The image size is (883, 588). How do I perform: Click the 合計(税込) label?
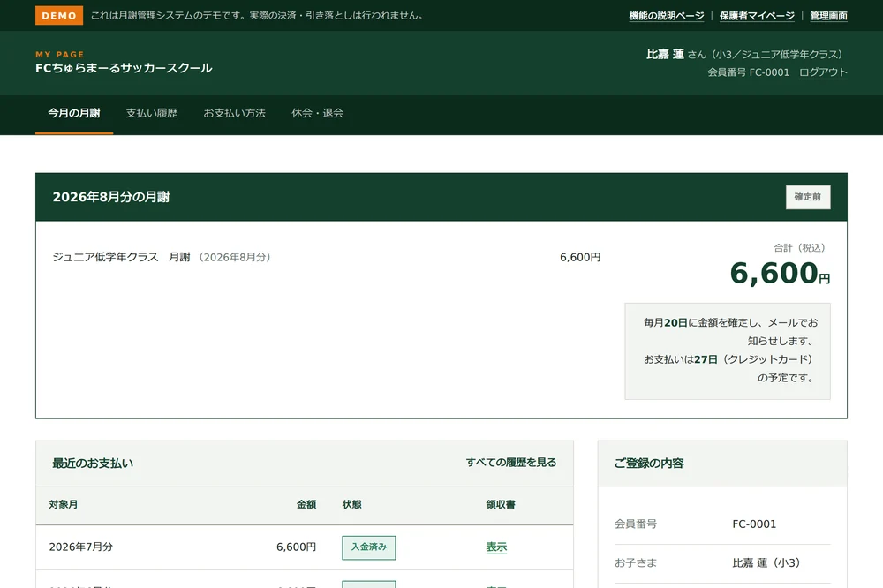coord(800,248)
